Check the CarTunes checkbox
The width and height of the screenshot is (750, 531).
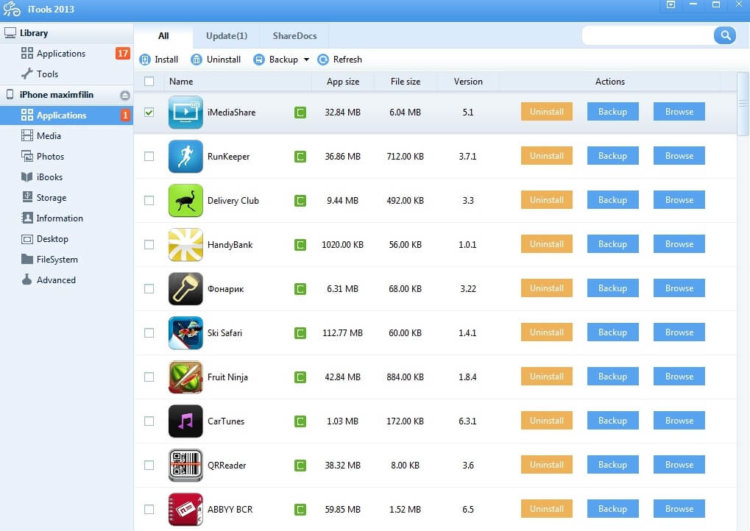149,421
